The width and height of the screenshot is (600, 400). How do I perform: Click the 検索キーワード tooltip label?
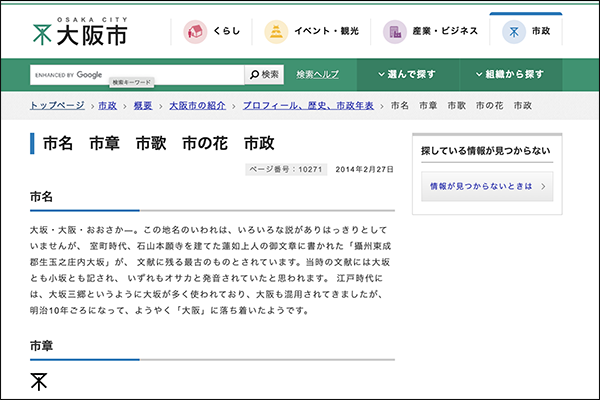[x=132, y=82]
